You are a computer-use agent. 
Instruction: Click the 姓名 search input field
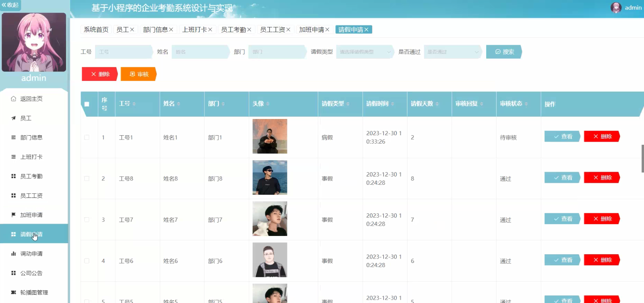click(201, 52)
